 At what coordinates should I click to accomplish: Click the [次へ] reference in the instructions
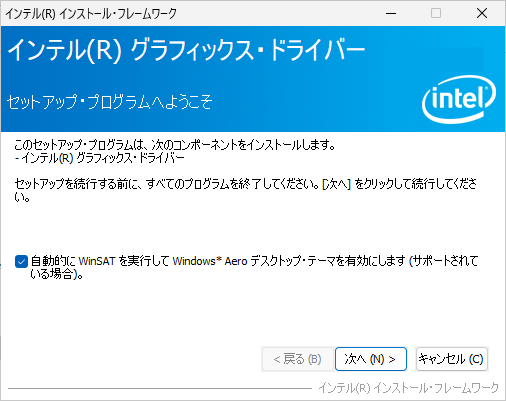[337, 184]
